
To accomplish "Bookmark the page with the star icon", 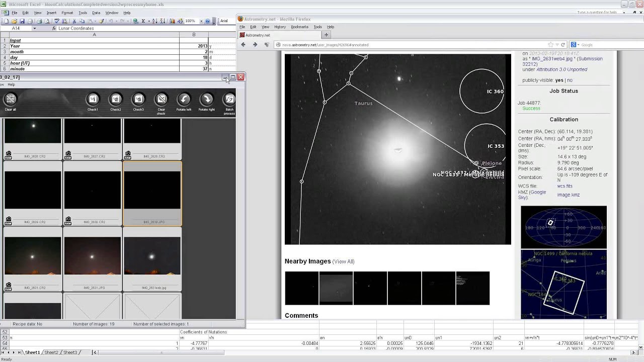I will (x=550, y=45).
